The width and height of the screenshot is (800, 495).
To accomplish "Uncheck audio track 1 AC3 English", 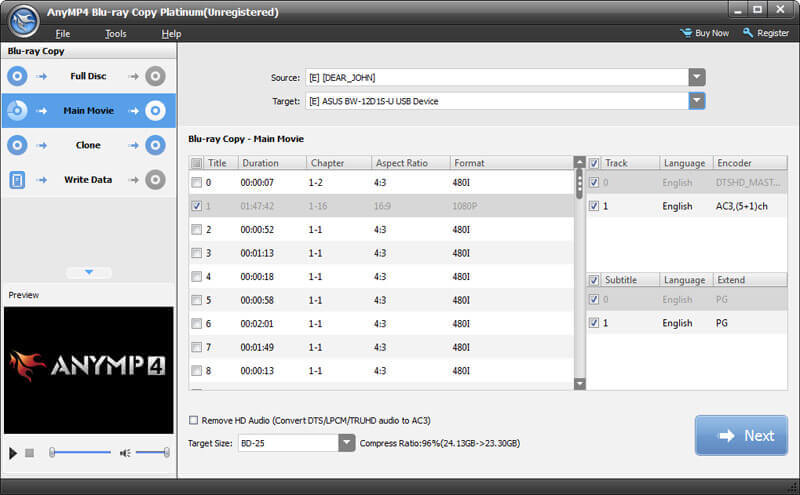I will click(595, 206).
